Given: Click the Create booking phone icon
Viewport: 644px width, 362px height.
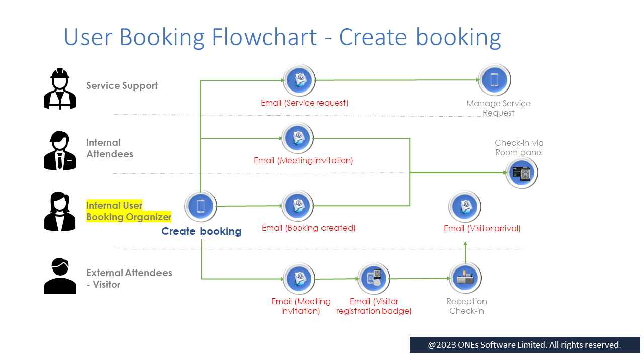Looking at the screenshot, I should tap(201, 206).
